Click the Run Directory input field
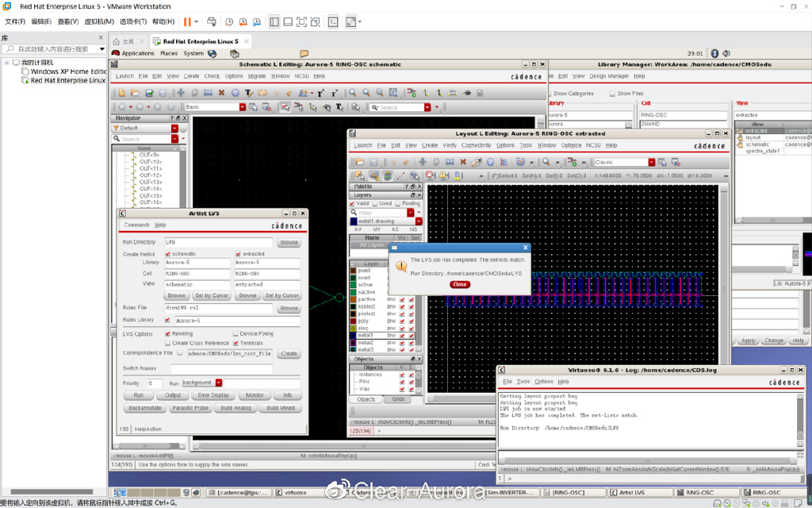 coord(219,242)
